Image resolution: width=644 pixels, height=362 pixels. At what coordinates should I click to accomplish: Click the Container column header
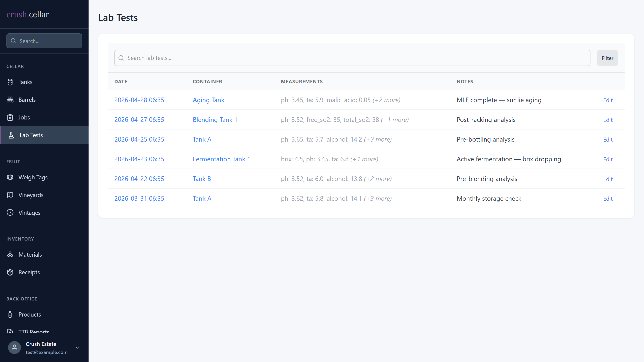207,81
